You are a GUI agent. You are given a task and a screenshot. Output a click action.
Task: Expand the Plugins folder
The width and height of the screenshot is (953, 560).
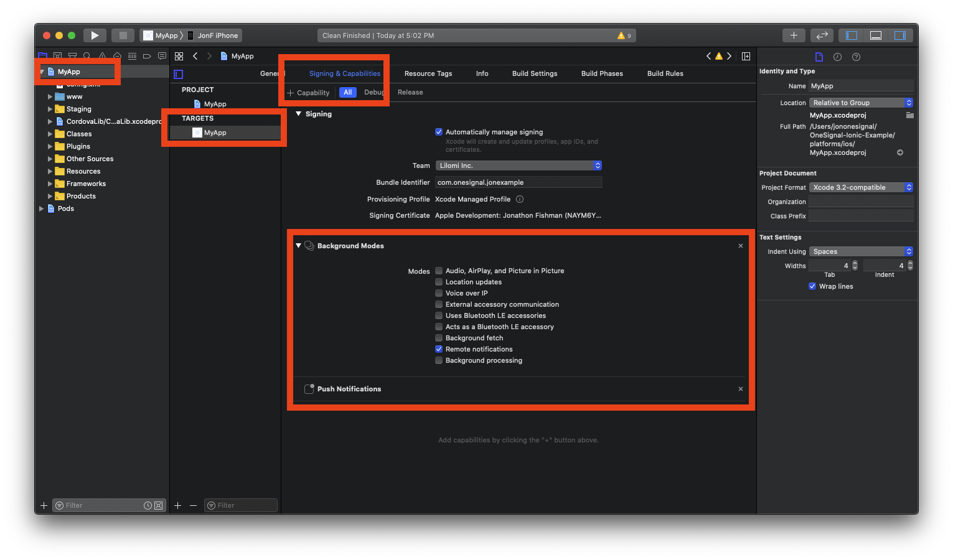tap(50, 146)
